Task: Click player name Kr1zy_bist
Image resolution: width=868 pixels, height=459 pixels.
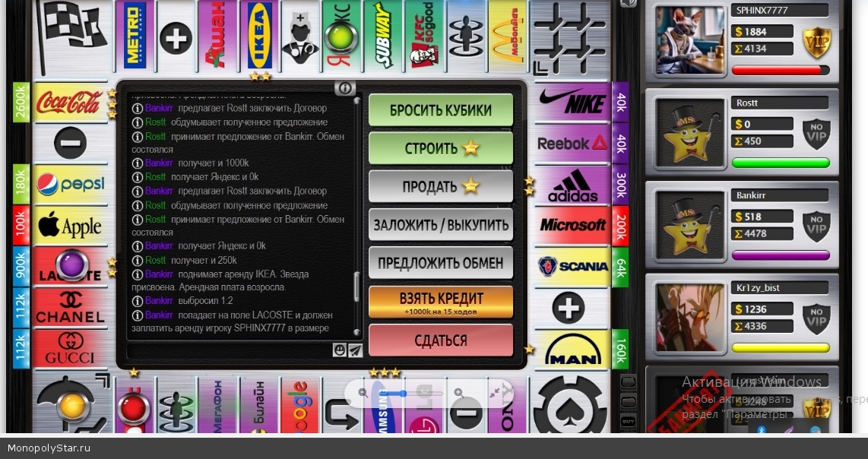Action: pos(758,288)
